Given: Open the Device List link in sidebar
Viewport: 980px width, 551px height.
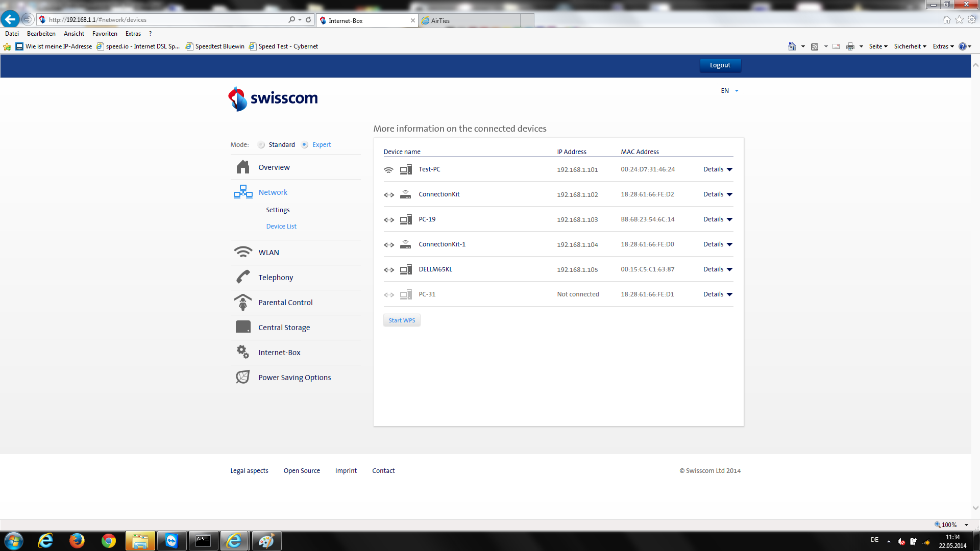Looking at the screenshot, I should pyautogui.click(x=281, y=227).
